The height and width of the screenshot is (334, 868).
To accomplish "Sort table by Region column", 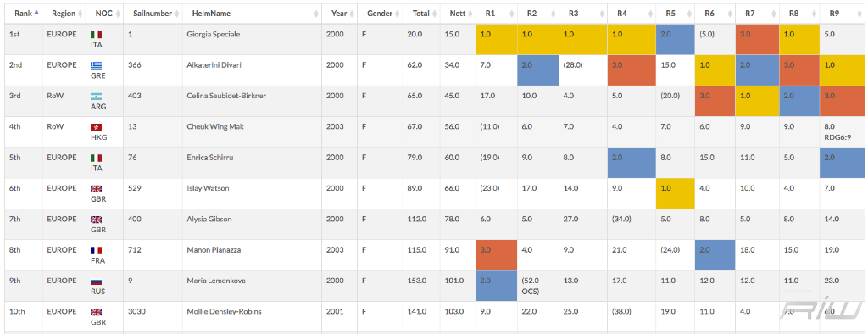I will pos(64,14).
